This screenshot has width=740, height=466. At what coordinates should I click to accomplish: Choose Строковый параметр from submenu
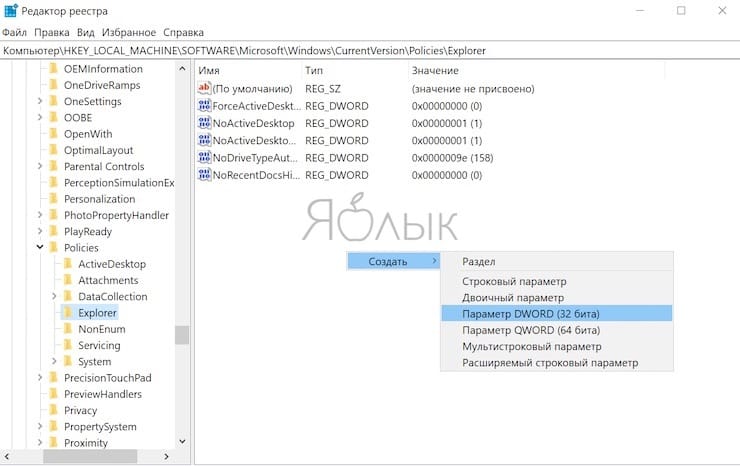557,281
